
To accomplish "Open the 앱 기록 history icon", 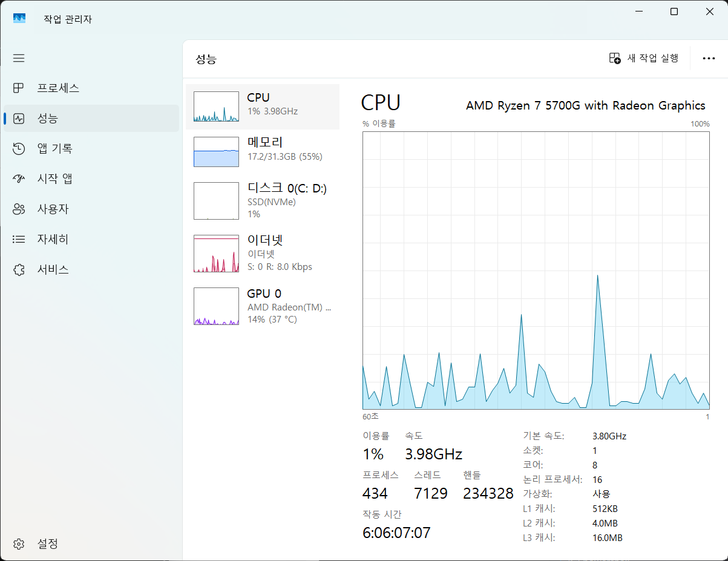I will (x=19, y=149).
